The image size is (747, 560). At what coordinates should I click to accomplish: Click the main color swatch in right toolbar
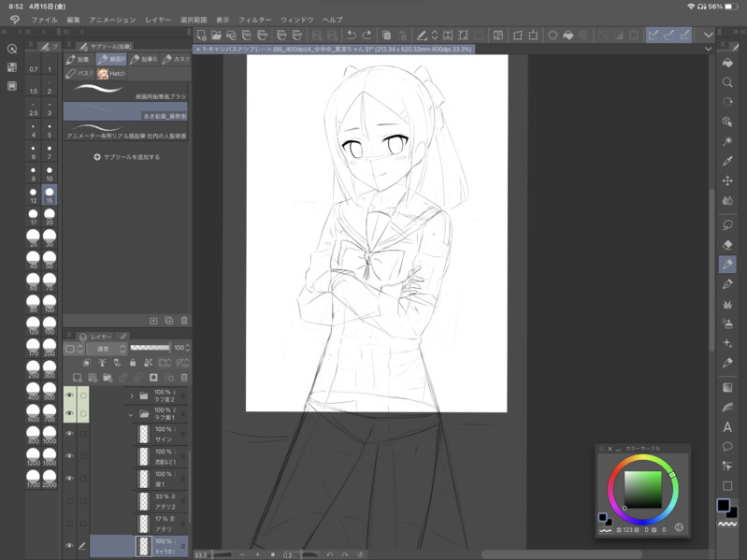[724, 505]
